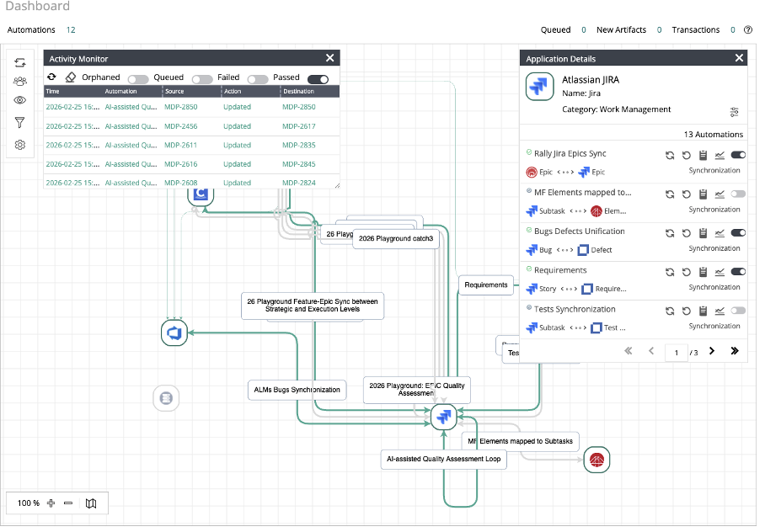Sort by the Destination column header
Image resolution: width=765 pixels, height=532 pixels.
(299, 92)
